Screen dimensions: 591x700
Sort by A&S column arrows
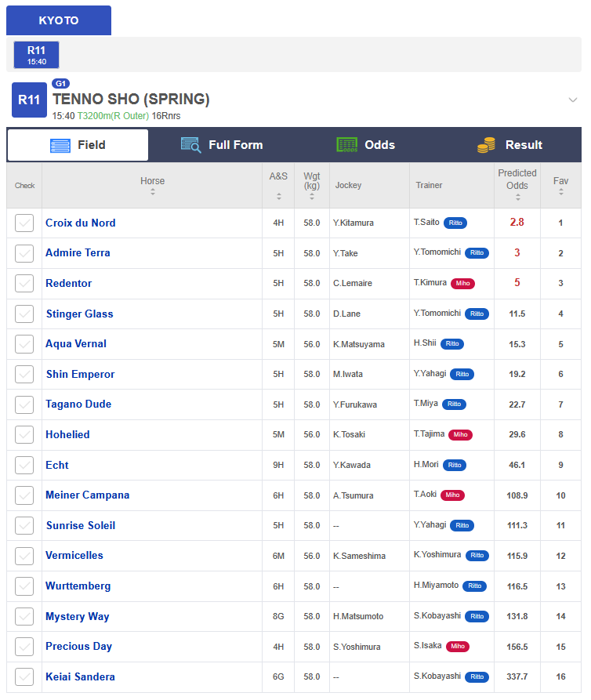coord(278,196)
